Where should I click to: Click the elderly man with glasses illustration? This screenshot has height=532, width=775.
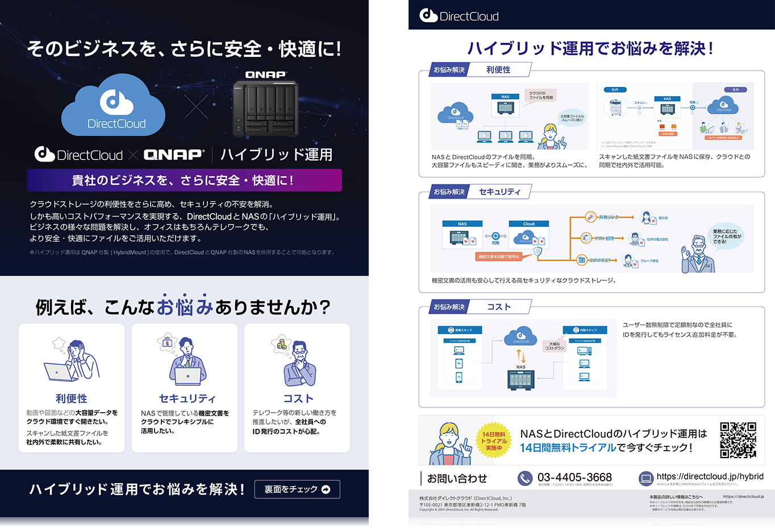tap(698, 254)
